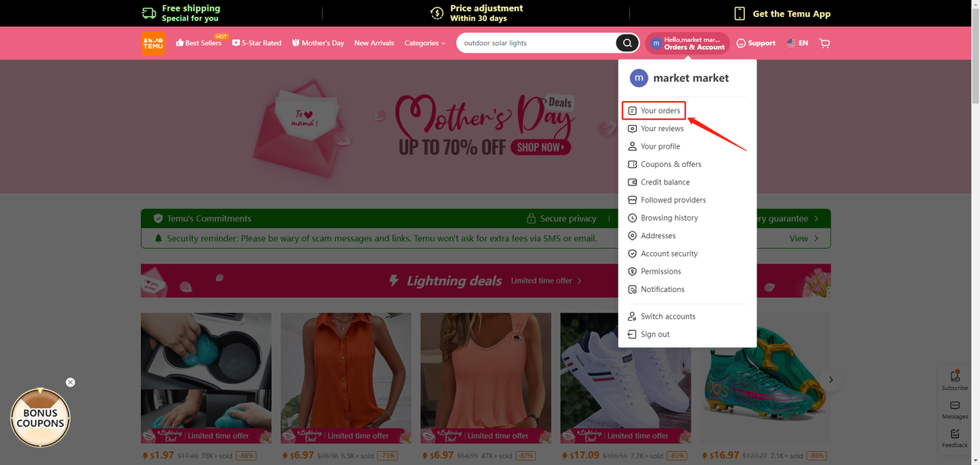
Task: Open Price adjustment within 30 days
Action: (477, 13)
